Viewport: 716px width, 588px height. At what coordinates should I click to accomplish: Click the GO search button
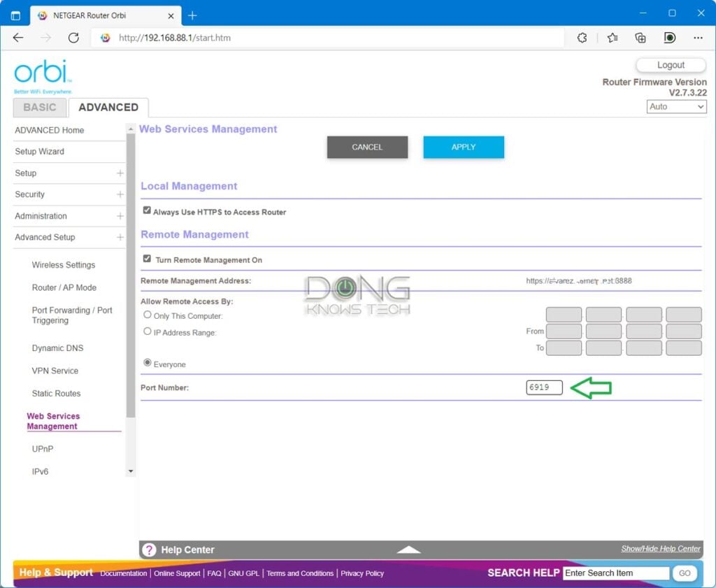pyautogui.click(x=685, y=573)
